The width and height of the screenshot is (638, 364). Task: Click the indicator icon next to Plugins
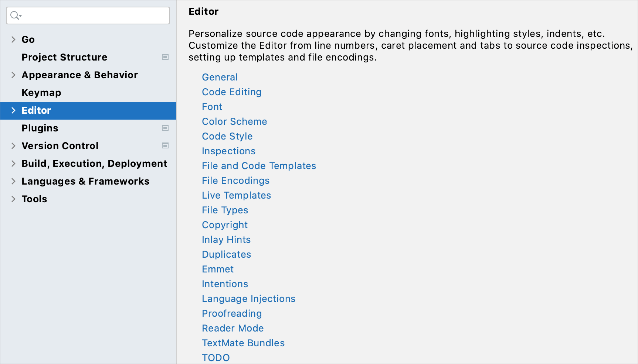pos(165,128)
